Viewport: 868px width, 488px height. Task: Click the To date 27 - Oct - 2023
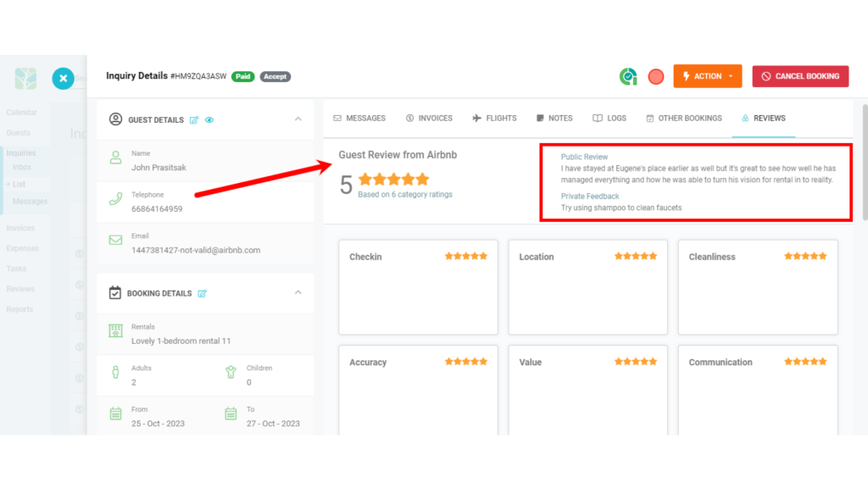(x=273, y=424)
